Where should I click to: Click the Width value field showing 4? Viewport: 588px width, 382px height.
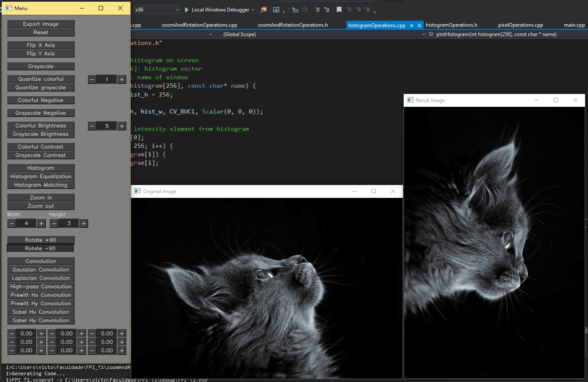click(26, 223)
